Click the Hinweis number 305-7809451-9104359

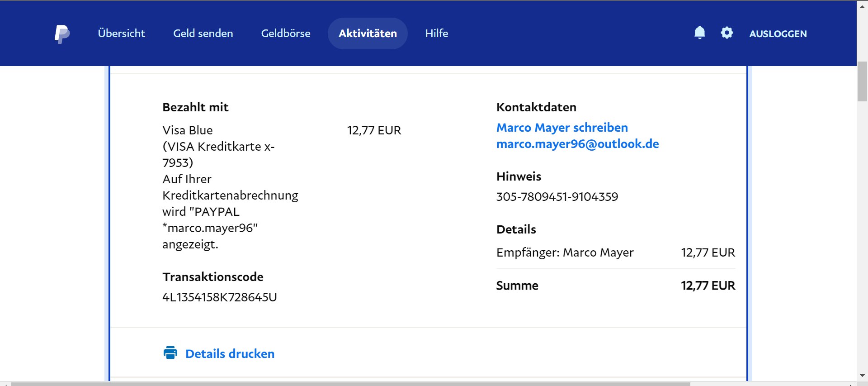click(557, 197)
